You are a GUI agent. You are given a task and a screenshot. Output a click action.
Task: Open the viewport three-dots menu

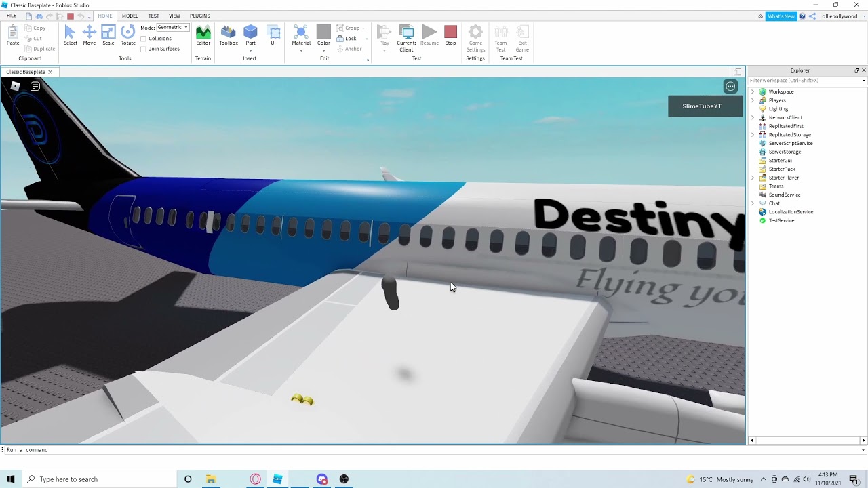point(730,86)
